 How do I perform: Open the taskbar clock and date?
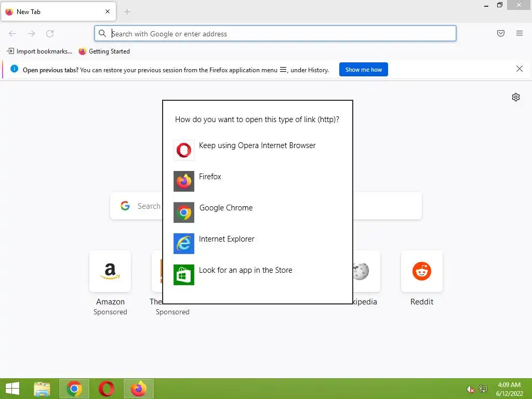click(x=509, y=389)
